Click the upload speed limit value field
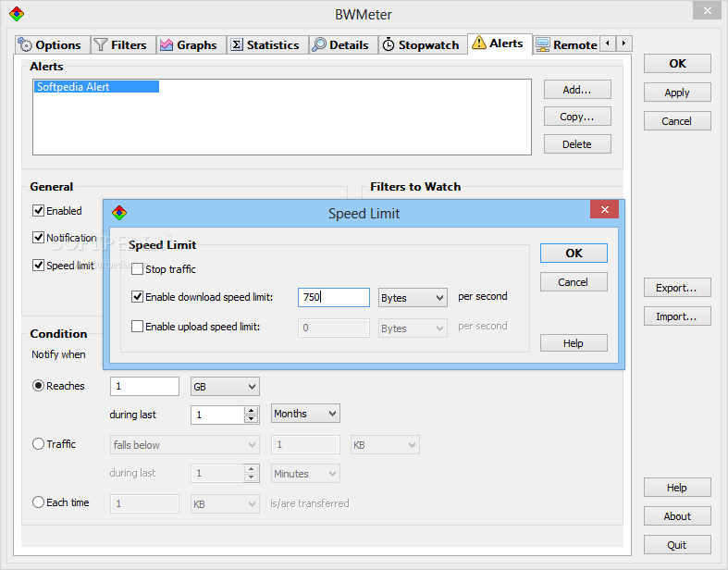 [334, 328]
